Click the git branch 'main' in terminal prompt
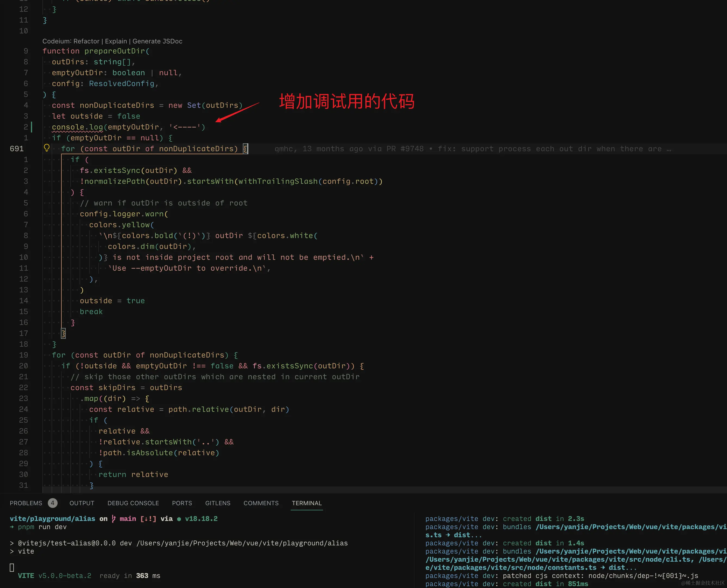This screenshot has height=588, width=727. 128,519
